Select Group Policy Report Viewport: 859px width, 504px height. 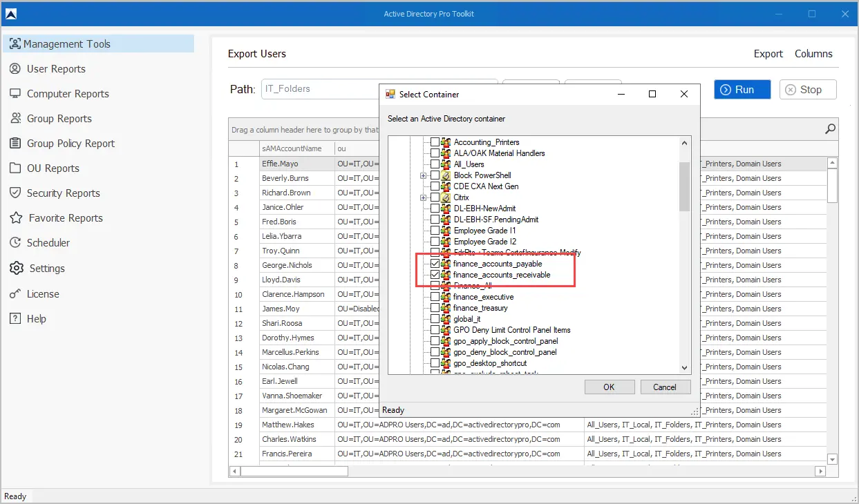(x=62, y=143)
